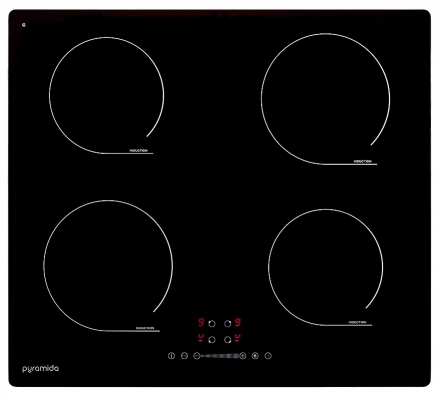Click inside the front-right induction cooking zone

326,267
